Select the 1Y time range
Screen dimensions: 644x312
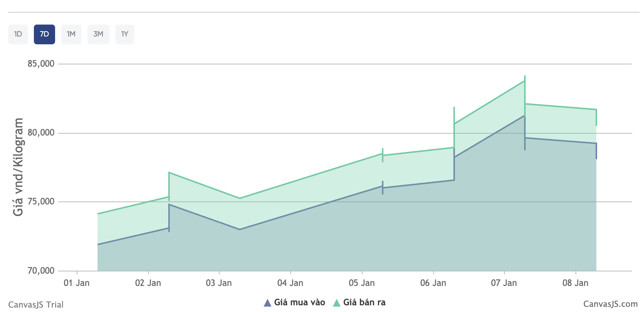tap(125, 34)
